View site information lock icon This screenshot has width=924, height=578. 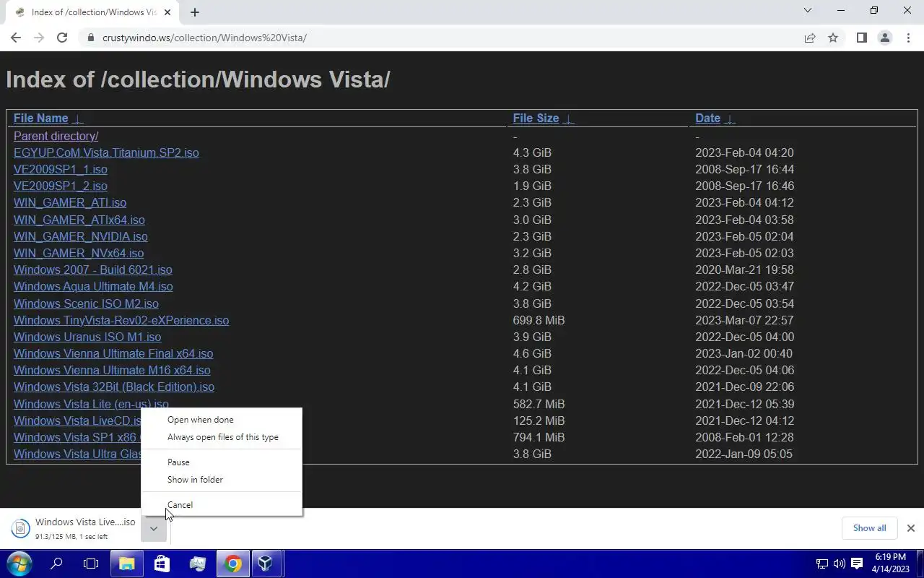click(90, 38)
